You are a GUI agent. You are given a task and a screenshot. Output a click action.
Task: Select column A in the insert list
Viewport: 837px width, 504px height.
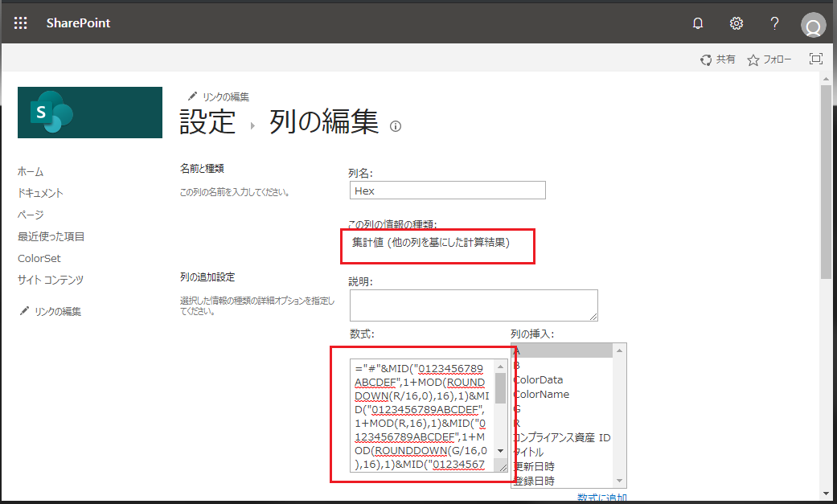[562, 350]
